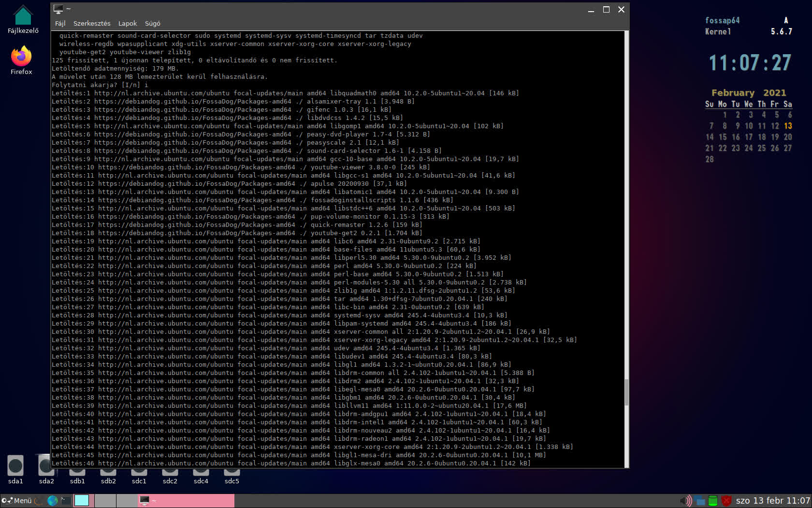Click the date 28 in the calendar widget
812x508 pixels.
(710, 159)
